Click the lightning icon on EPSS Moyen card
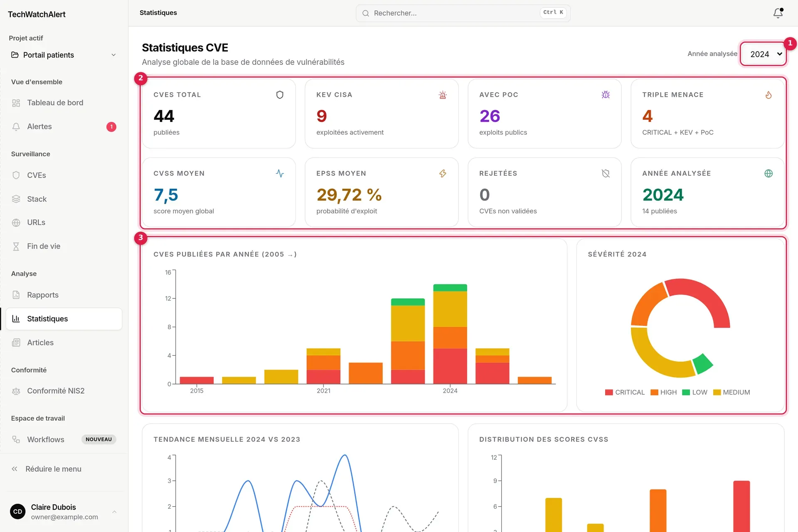This screenshot has width=798, height=532. coord(443,173)
